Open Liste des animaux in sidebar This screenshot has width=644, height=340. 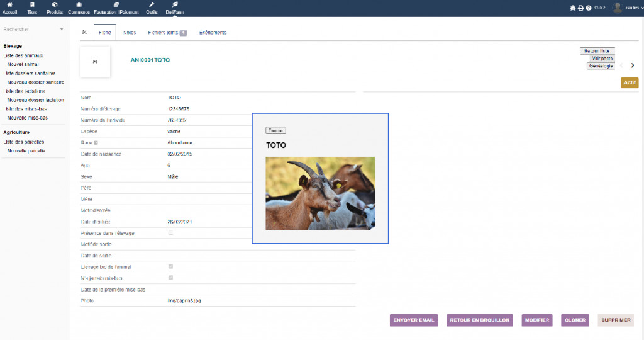(23, 55)
